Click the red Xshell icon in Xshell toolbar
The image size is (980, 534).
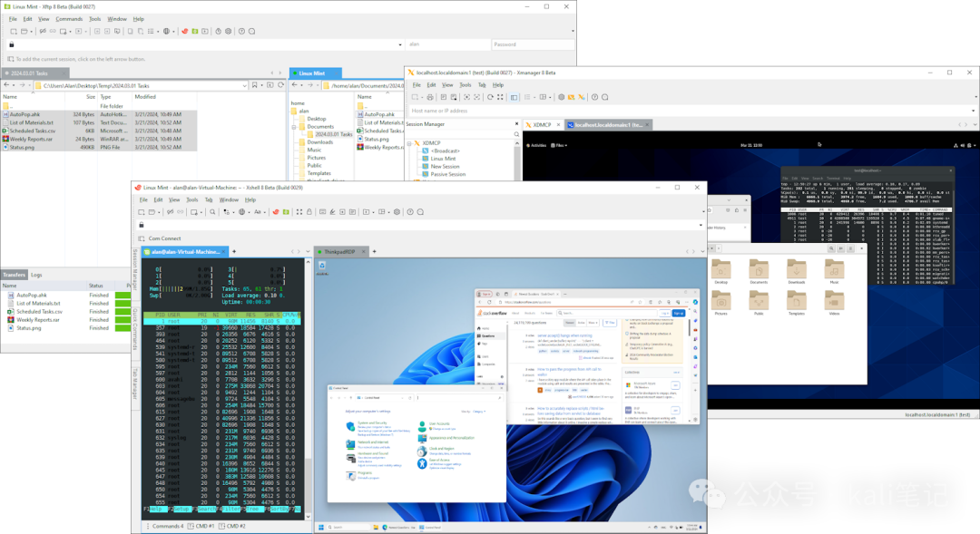[276, 212]
